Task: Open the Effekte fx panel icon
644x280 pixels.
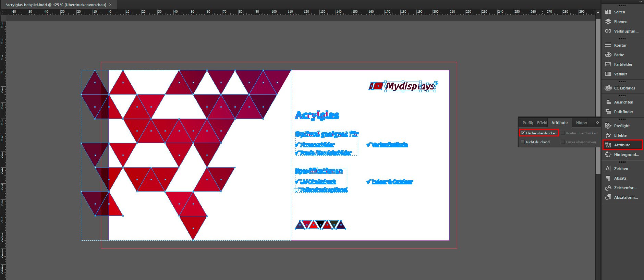Action: 608,135
